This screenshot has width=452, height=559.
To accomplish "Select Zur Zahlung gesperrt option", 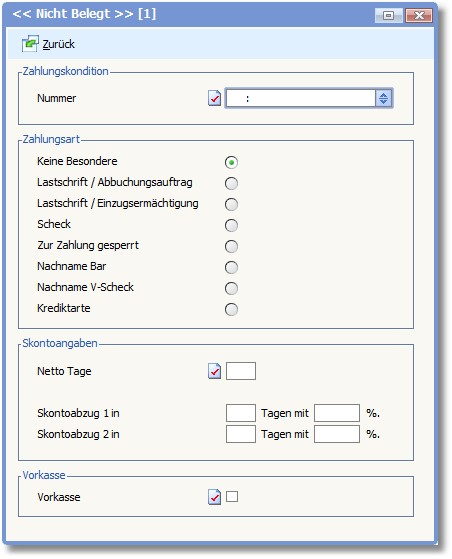I will [231, 247].
